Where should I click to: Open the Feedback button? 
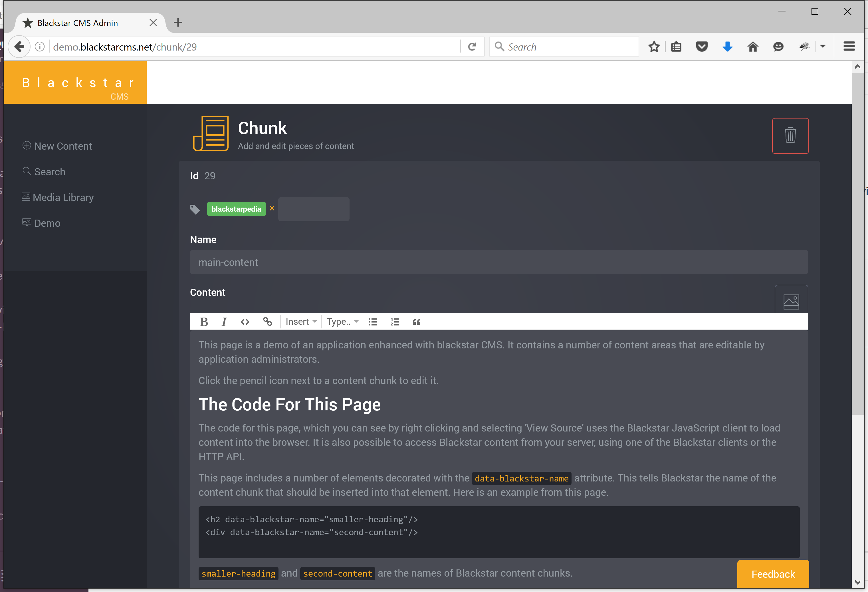773,574
